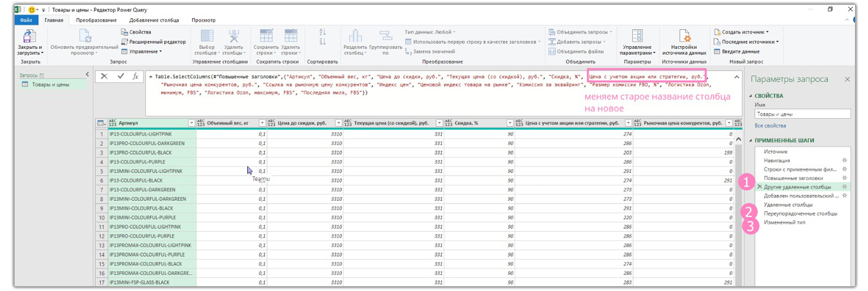
Task: Click Объединить файлы in the ribbon
Action: coord(576,52)
